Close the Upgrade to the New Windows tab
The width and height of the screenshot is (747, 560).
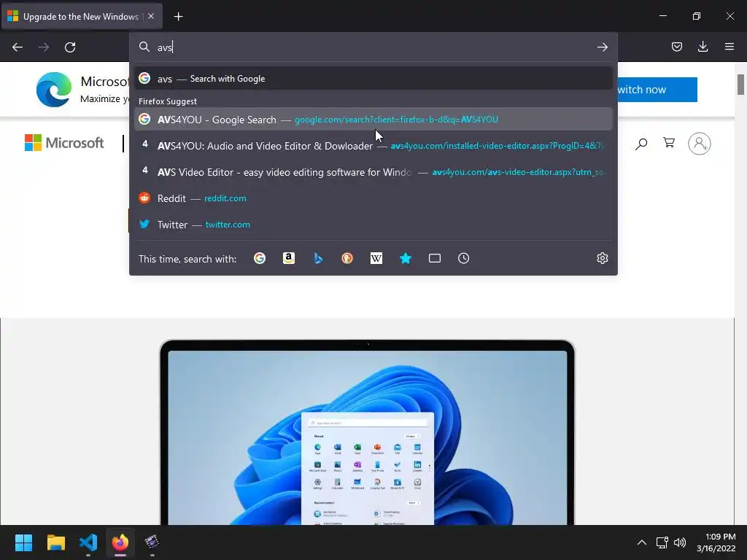click(x=151, y=16)
